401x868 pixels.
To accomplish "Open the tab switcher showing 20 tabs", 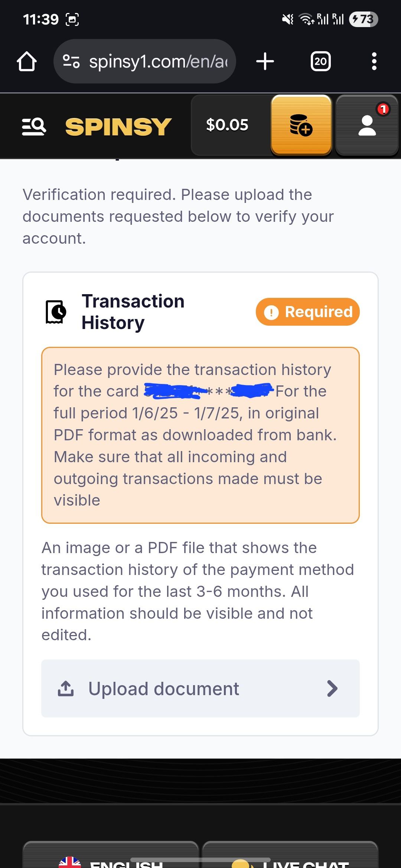I will coord(320,61).
